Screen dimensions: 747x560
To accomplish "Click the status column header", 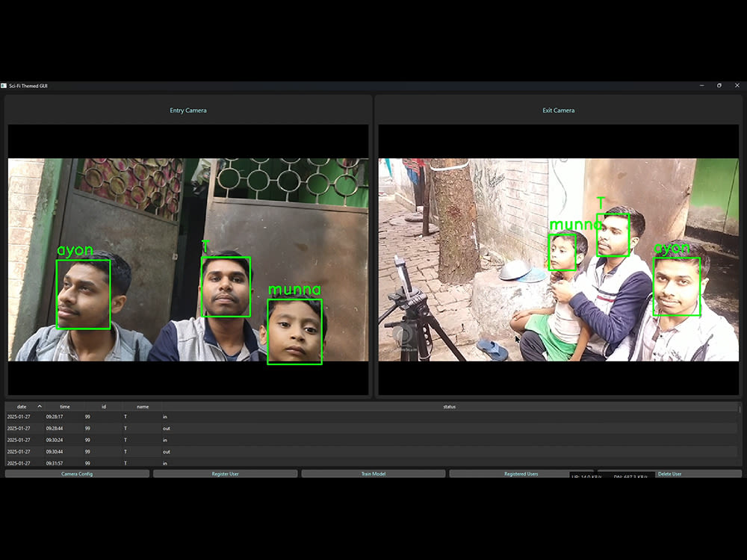I will (x=449, y=407).
